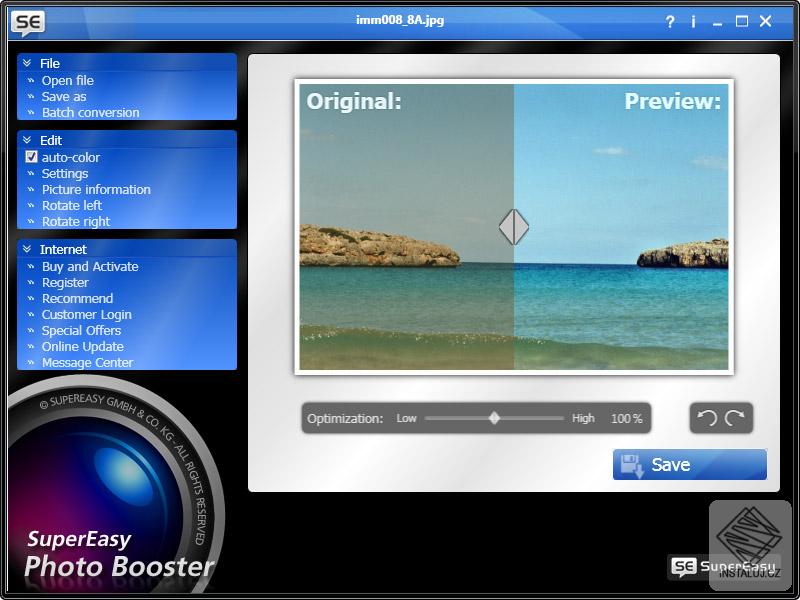Screen dimensions: 800x600
Task: Collapse the File section header
Action: (50, 62)
